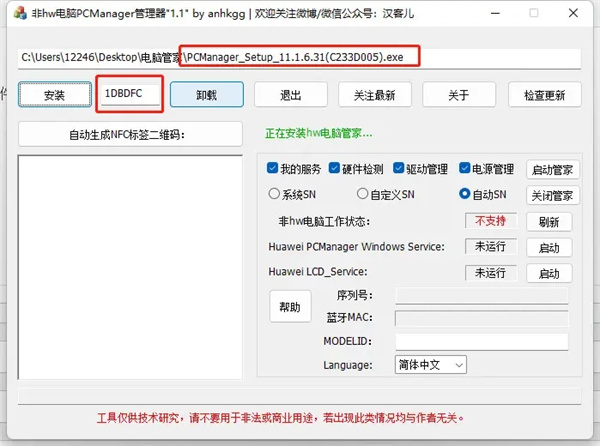The image size is (600, 446).
Task: Select the 自定义SN radio option
Action: [x=362, y=194]
